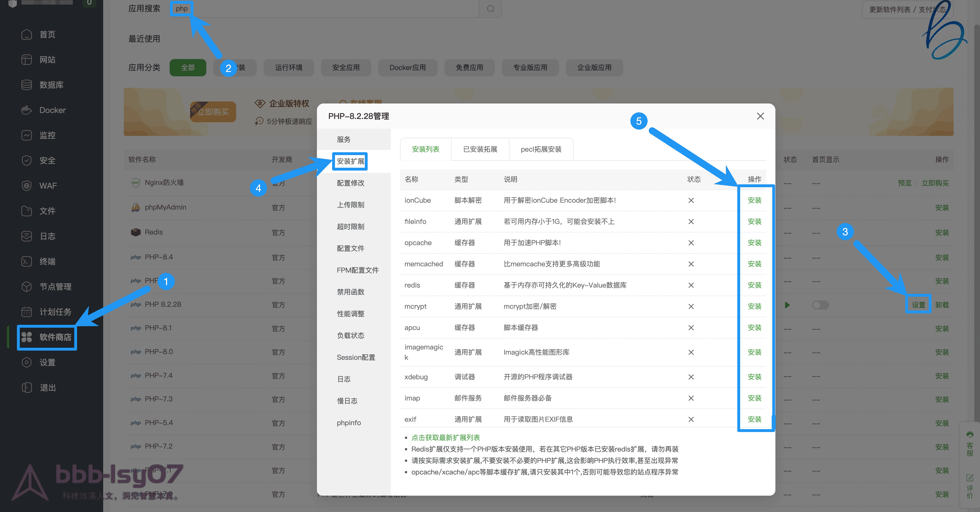Open the 终端 sidebar item
The height and width of the screenshot is (512, 980).
(48, 261)
